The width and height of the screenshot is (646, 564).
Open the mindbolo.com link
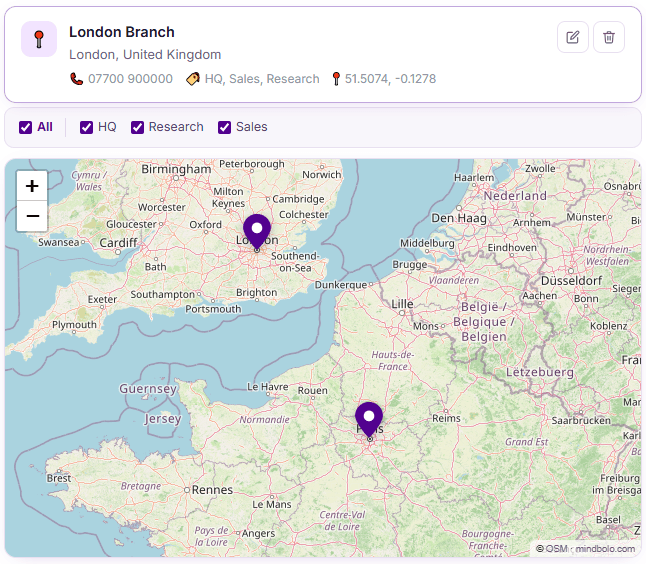pos(605,549)
